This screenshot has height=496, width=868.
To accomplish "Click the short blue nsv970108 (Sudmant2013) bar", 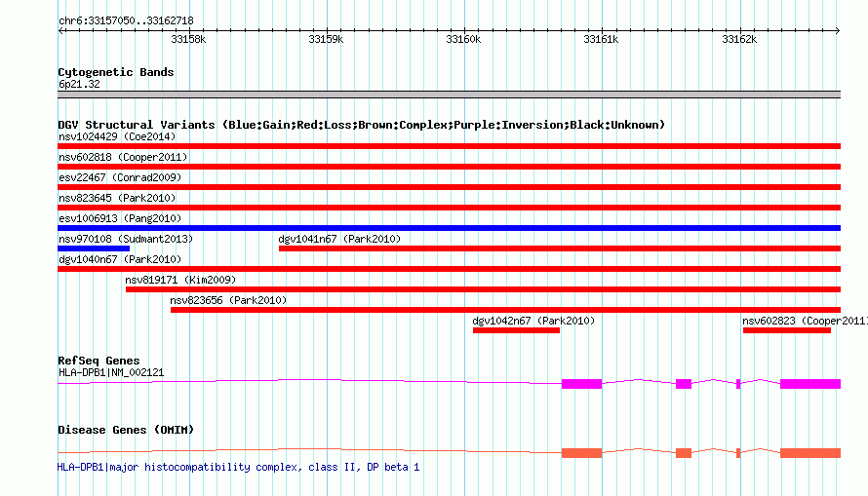I will (94, 248).
